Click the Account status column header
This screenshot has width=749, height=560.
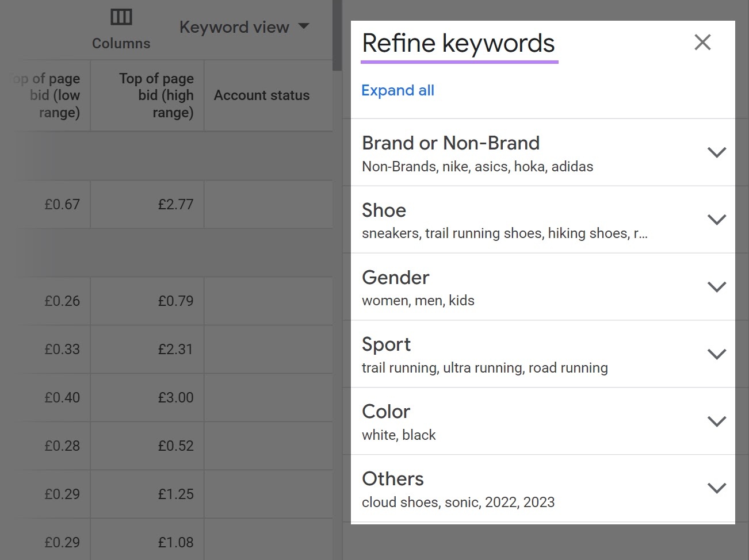coord(262,95)
